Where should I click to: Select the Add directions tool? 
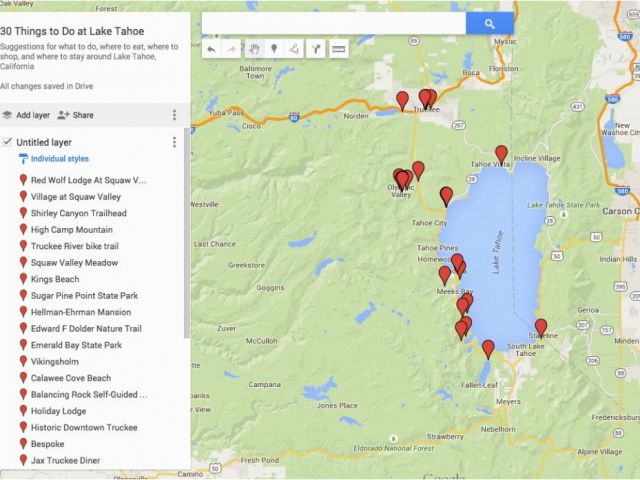[316, 50]
